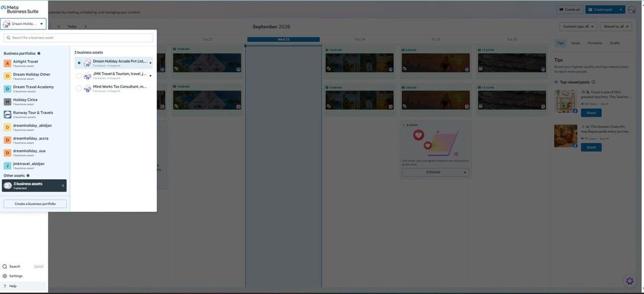Click Dream Holiday Arcade Pvt Ltd asset name
Viewport: 644px width, 294px height.
(x=120, y=61)
